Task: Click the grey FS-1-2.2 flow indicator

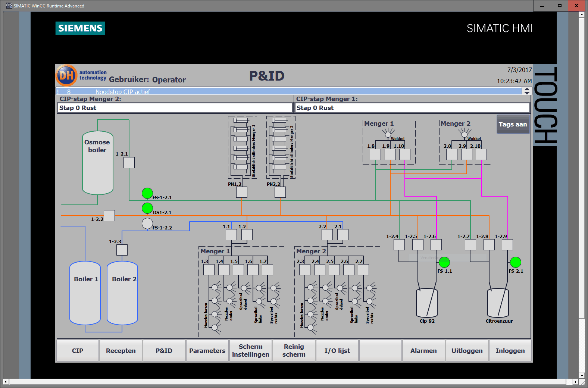Action: click(147, 223)
